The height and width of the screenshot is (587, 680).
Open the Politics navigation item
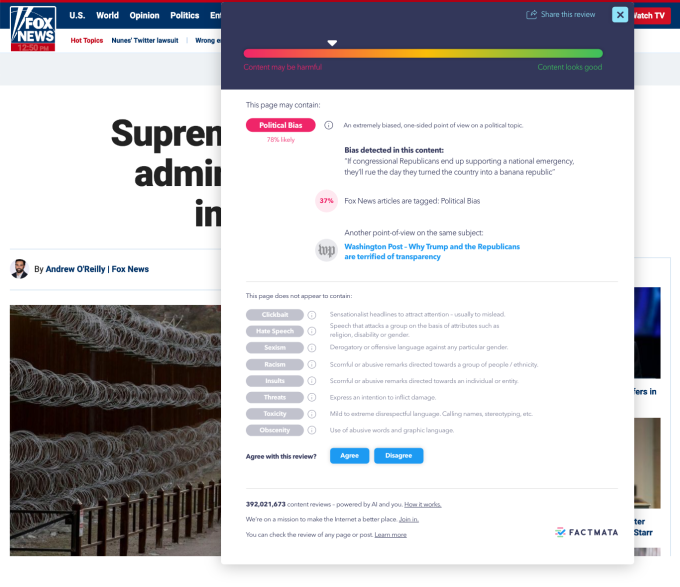(x=185, y=16)
